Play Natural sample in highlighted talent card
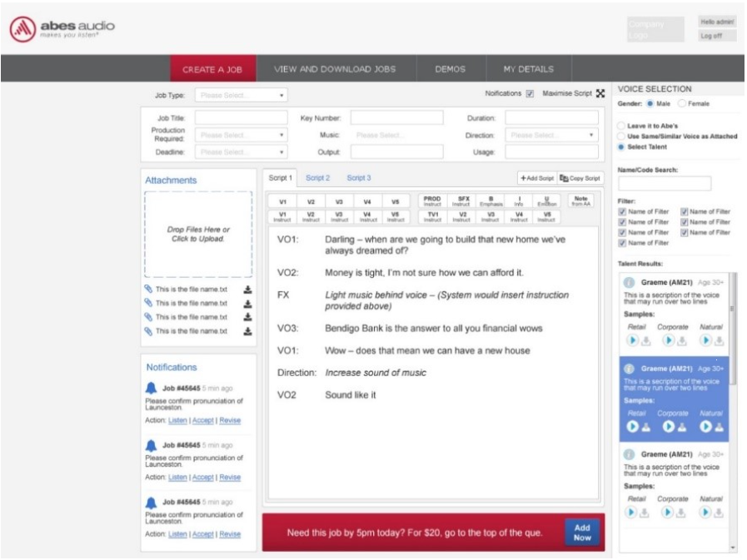Screen dimensions: 747x560 [x=705, y=426]
